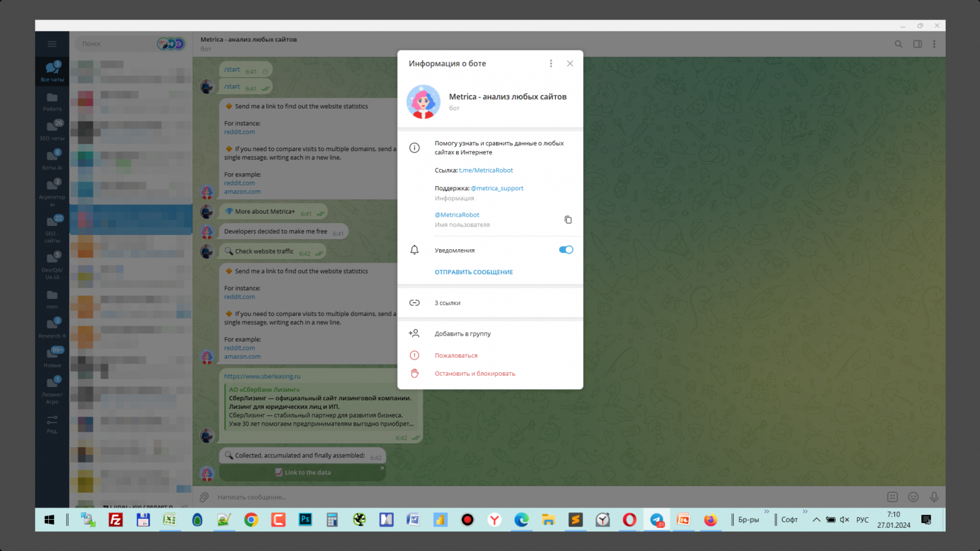Open the Новые folder
Image resolution: width=980 pixels, height=551 pixels.
click(52, 357)
